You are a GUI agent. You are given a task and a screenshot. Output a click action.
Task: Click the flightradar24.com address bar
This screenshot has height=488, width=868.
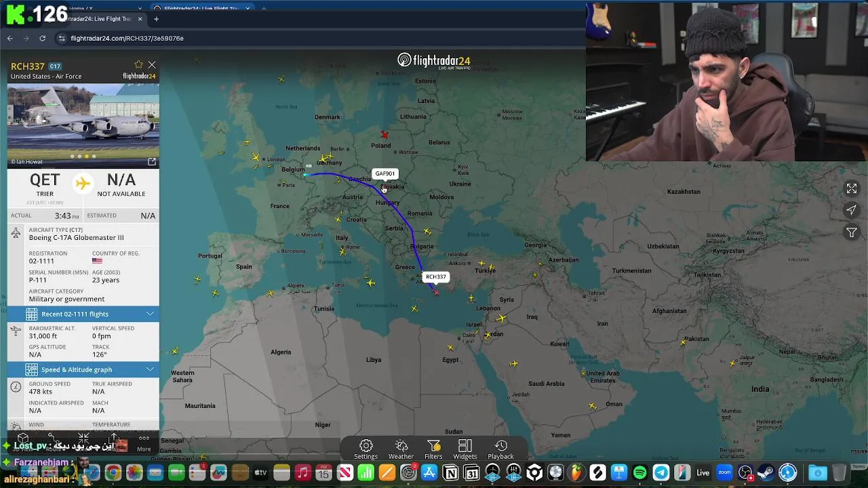[x=319, y=39]
